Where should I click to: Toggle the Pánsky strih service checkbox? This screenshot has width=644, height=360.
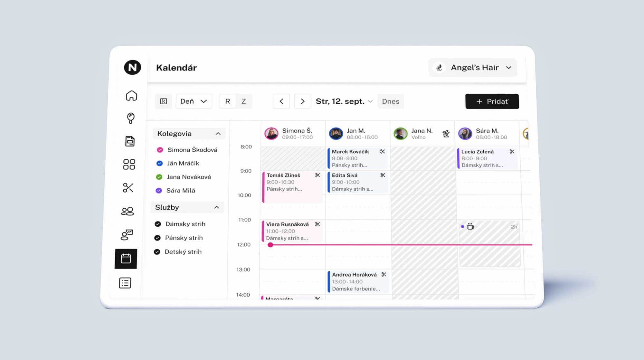pyautogui.click(x=157, y=238)
